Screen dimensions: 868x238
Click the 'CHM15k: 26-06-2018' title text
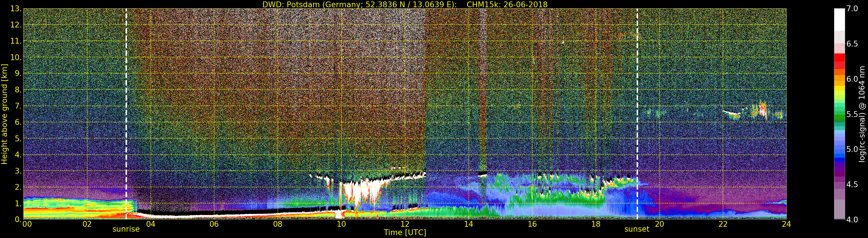(507, 4)
